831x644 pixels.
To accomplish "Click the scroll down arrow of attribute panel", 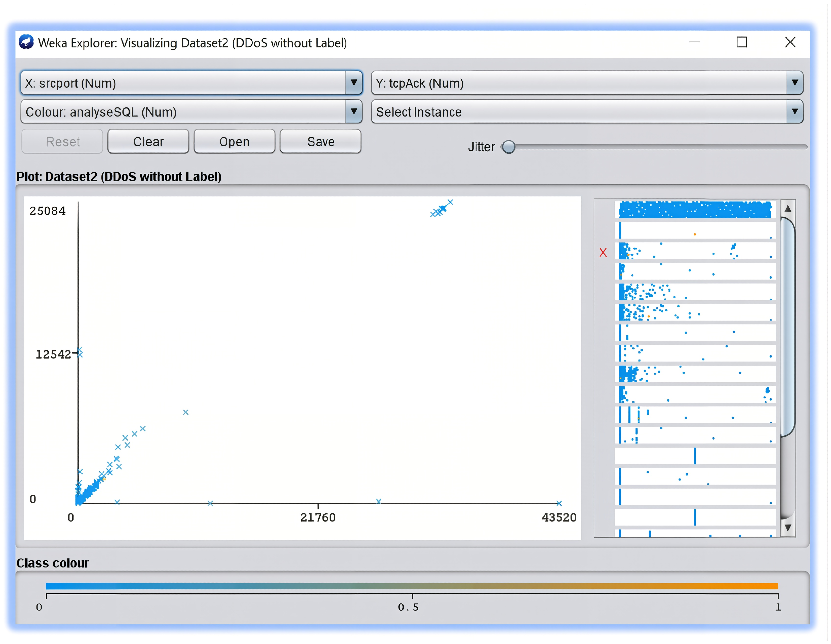I will (x=788, y=528).
